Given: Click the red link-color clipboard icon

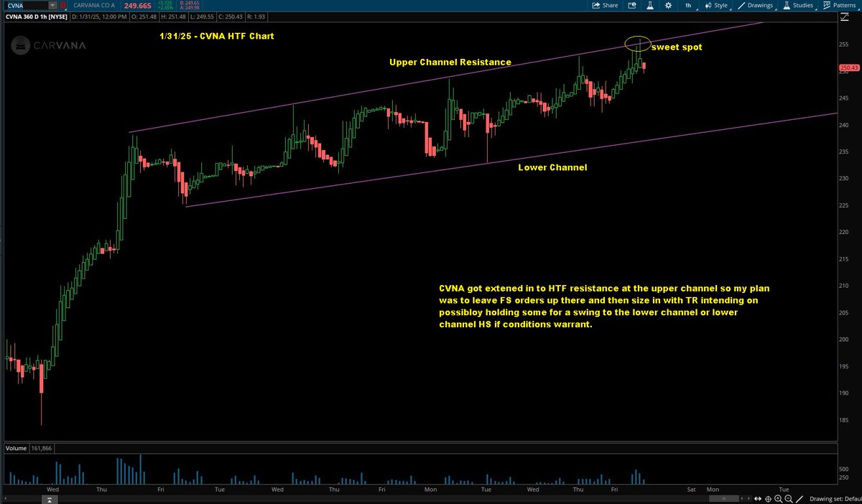Looking at the screenshot, I should click(x=63, y=6).
